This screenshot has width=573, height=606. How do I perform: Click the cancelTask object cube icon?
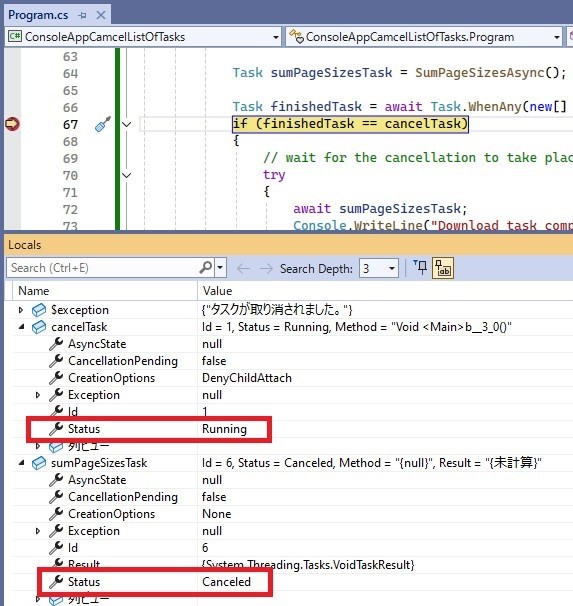(39, 327)
